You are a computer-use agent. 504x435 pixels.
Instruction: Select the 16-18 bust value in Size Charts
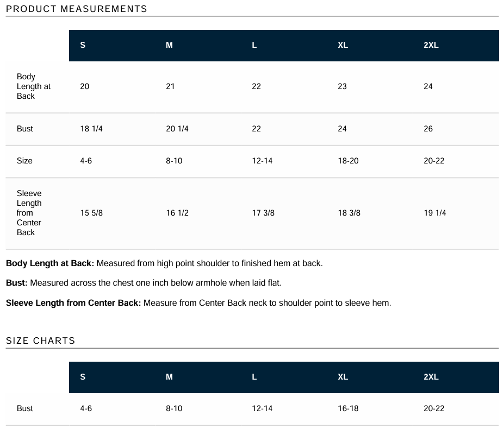point(348,408)
